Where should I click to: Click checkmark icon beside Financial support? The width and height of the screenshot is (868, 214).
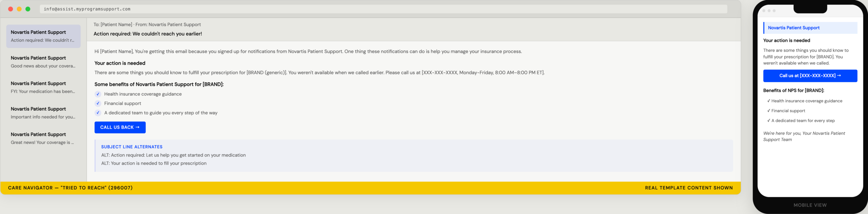98,104
